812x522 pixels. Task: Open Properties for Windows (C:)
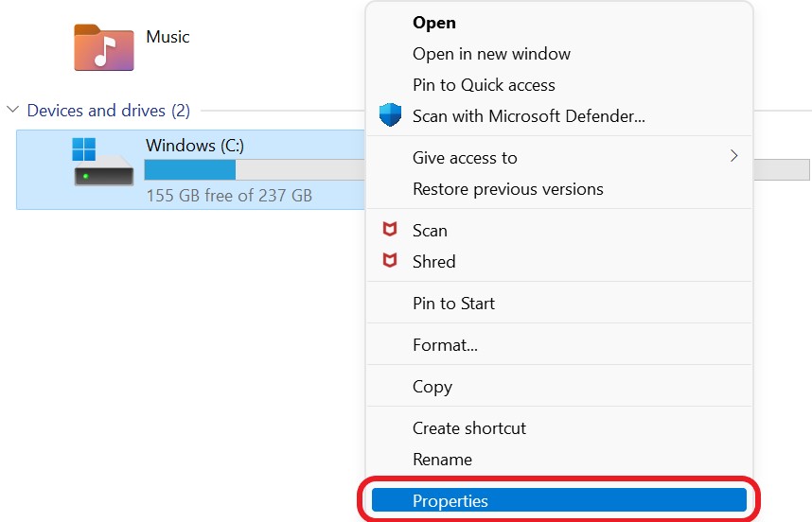click(450, 501)
